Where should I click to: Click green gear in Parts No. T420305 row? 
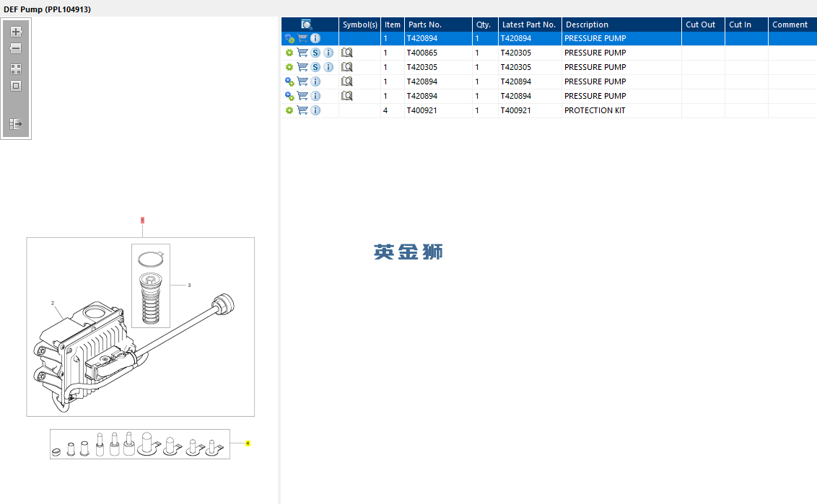pyautogui.click(x=289, y=67)
